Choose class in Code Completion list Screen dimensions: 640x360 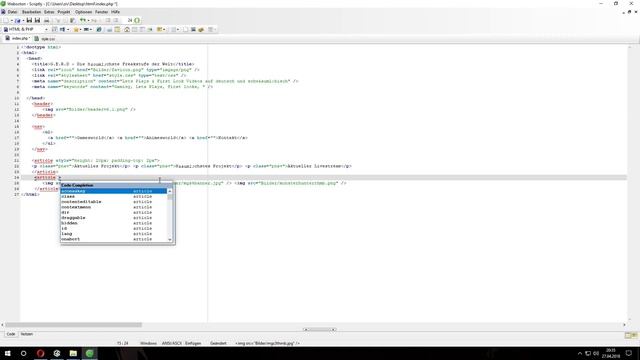(113, 196)
